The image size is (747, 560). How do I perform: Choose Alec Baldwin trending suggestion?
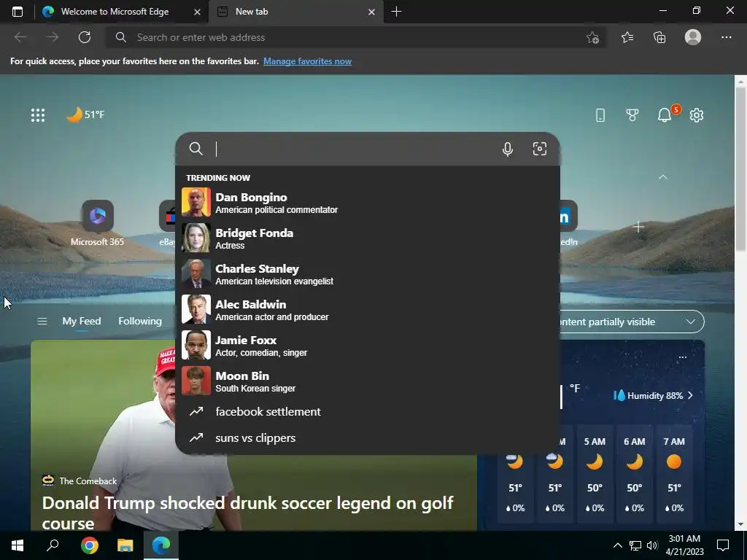[368, 309]
